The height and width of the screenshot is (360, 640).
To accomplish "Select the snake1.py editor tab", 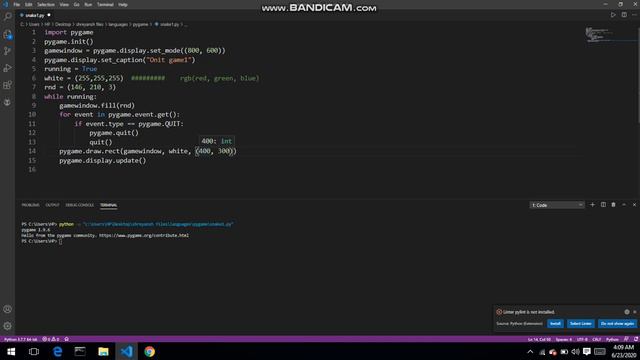I will (x=35, y=15).
